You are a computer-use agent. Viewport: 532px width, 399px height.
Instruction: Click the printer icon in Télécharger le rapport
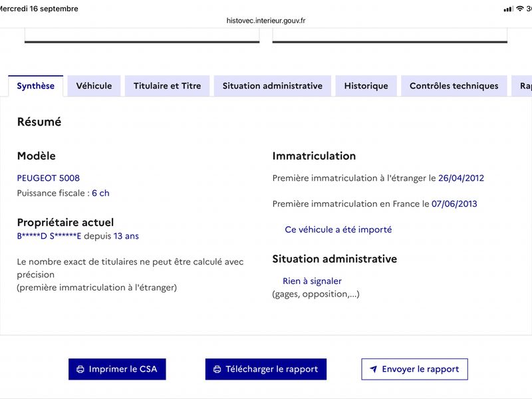pyautogui.click(x=217, y=369)
